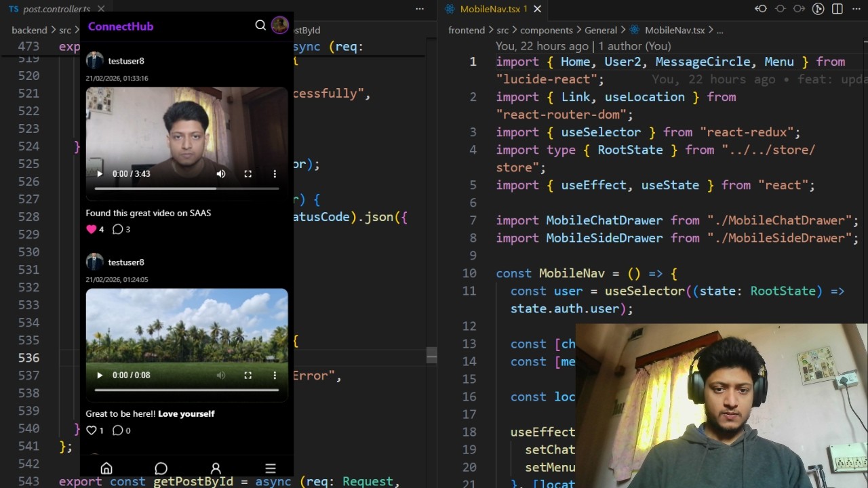
Task: Go to previous change icon
Action: pos(761,9)
